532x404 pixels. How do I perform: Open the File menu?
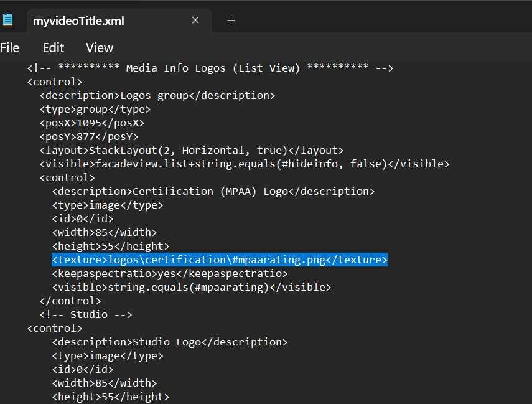point(10,48)
